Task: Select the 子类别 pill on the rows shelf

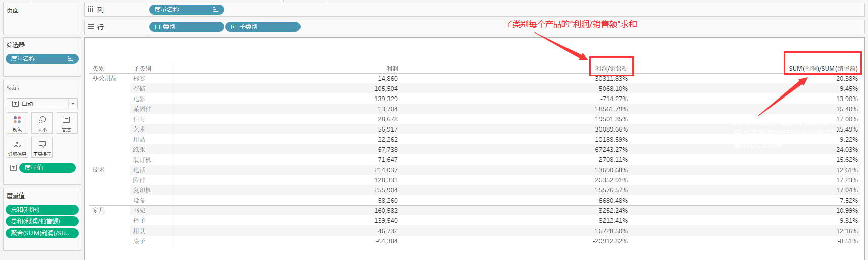Action: 263,27
